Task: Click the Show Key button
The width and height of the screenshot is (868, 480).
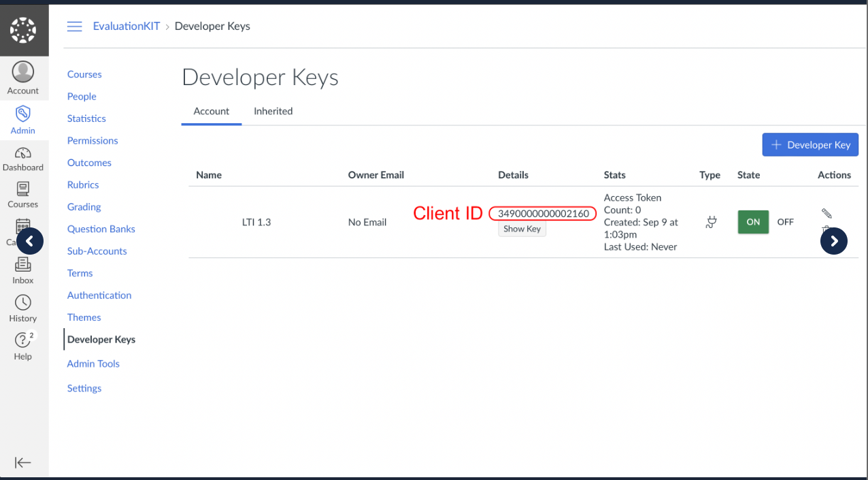Action: 522,228
